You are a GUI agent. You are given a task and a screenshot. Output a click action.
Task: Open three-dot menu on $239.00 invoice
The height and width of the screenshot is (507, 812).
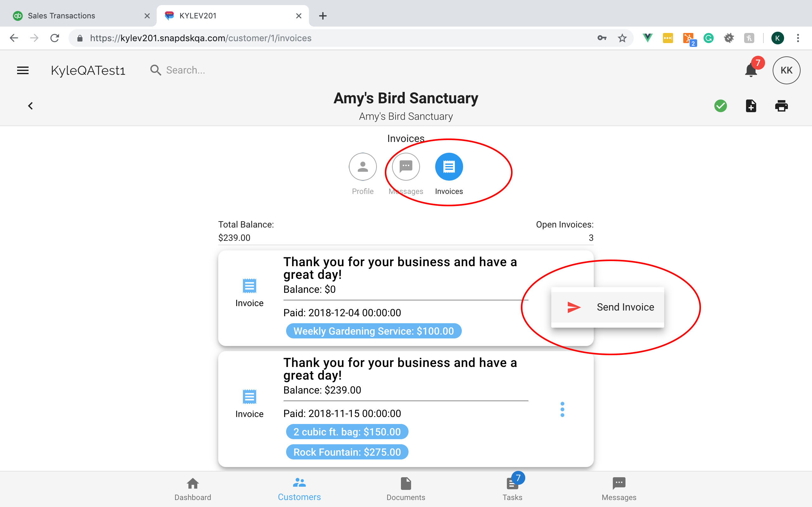click(x=562, y=409)
